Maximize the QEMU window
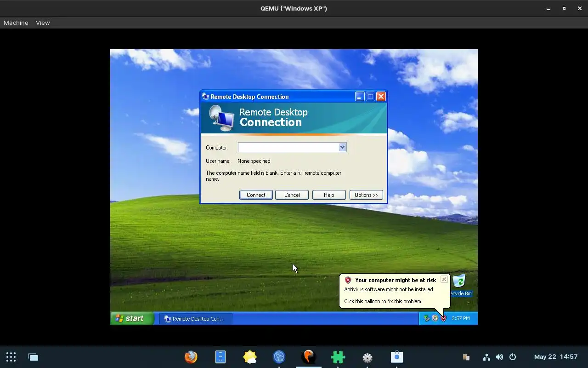The width and height of the screenshot is (588, 368). point(564,8)
